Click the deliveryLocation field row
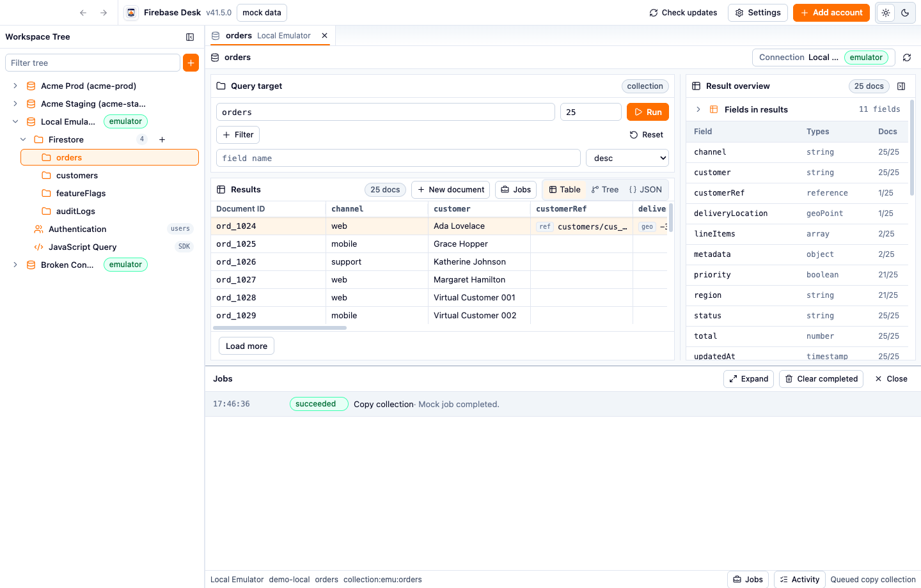Image resolution: width=921 pixels, height=588 pixels. (x=798, y=213)
